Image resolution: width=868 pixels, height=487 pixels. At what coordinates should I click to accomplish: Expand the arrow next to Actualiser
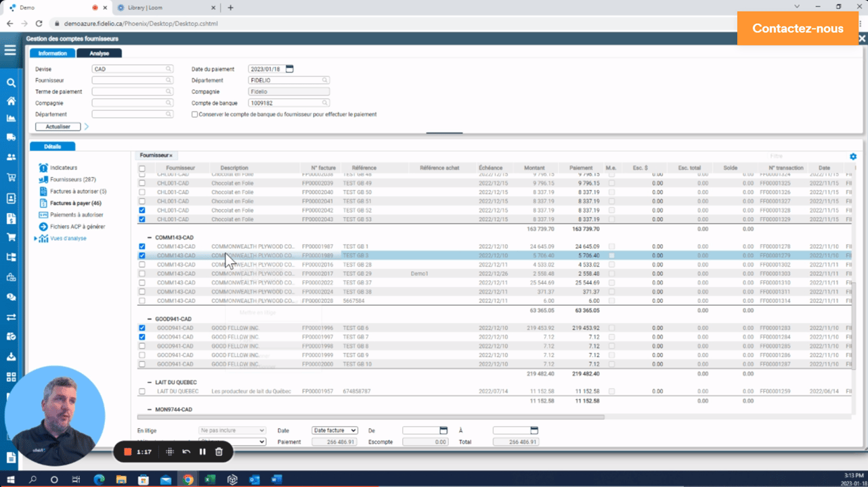click(86, 126)
